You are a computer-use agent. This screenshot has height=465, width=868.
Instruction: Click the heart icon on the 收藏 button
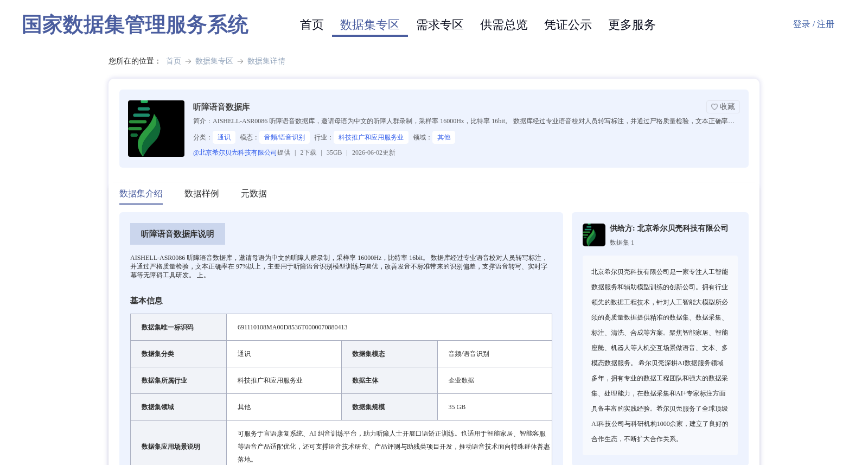pos(714,107)
